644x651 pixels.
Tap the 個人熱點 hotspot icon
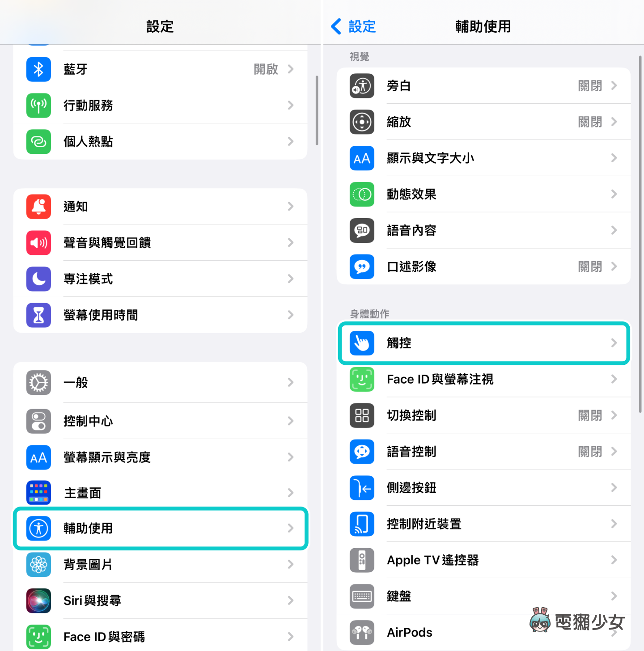(x=38, y=142)
